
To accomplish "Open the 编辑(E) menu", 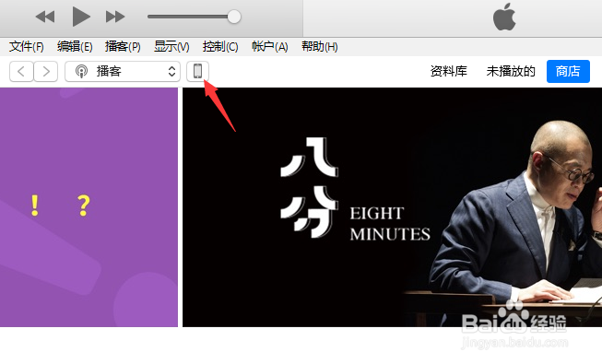I will coord(75,47).
